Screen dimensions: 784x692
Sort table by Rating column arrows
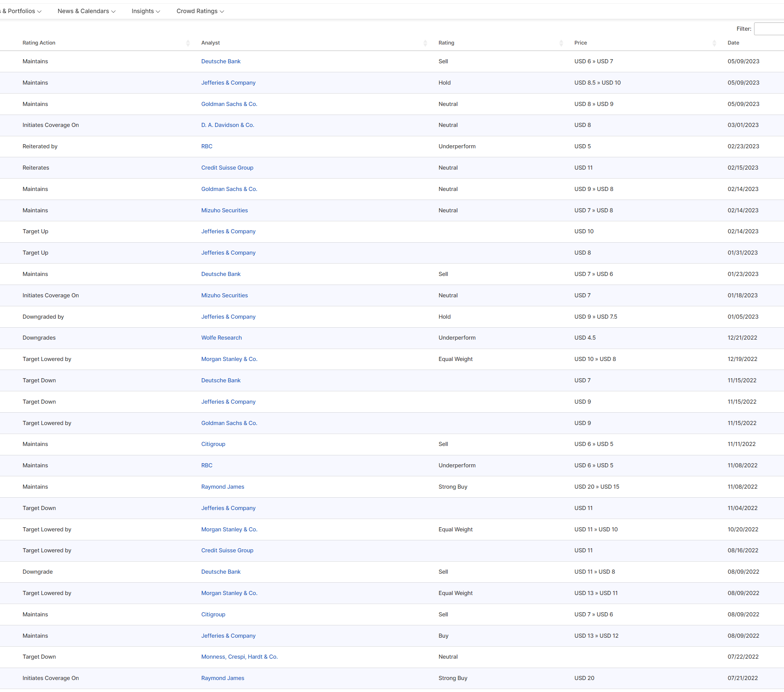561,43
